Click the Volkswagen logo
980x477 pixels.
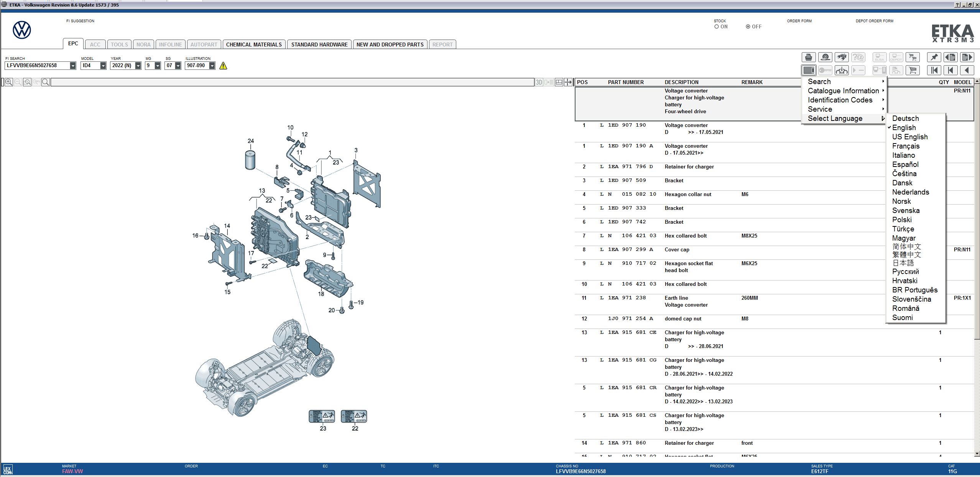[x=22, y=30]
